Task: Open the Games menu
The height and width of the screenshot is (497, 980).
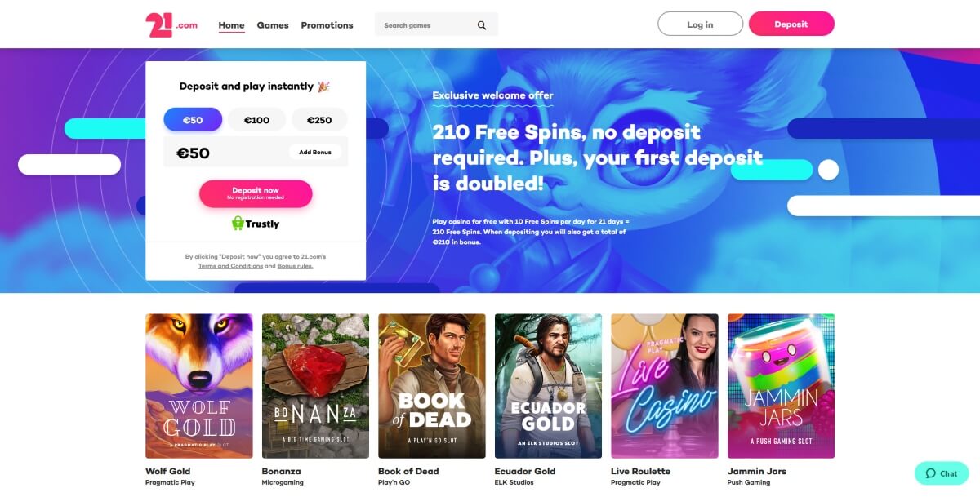Action: coord(273,25)
